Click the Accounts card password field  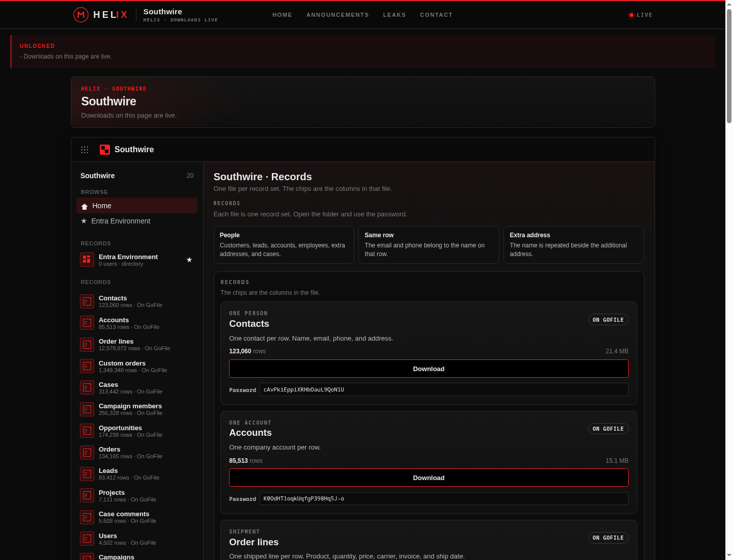click(x=444, y=498)
